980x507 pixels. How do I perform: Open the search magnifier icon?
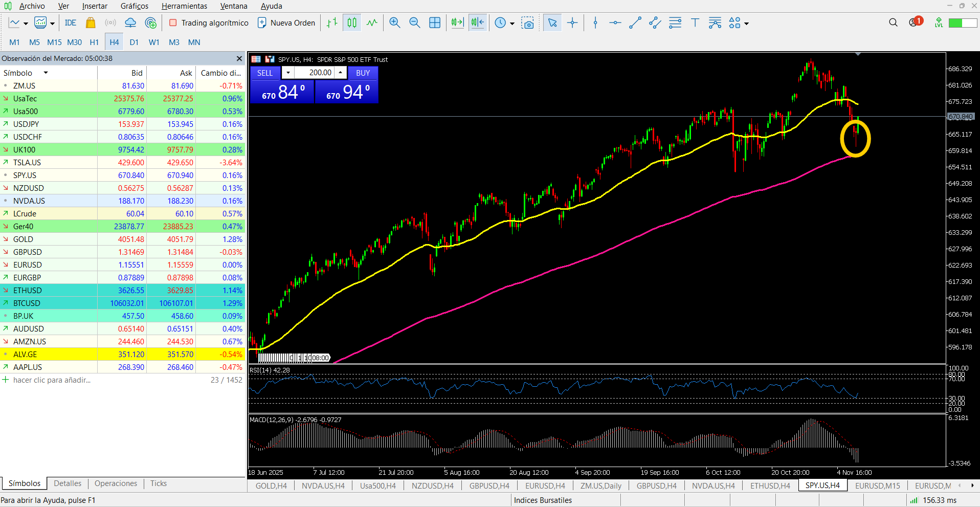point(893,23)
